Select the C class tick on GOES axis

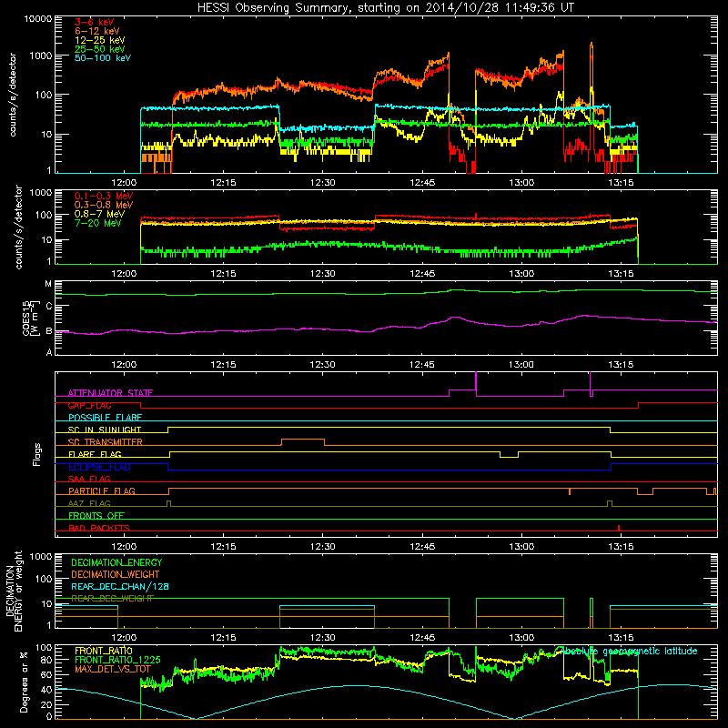pyautogui.click(x=49, y=307)
